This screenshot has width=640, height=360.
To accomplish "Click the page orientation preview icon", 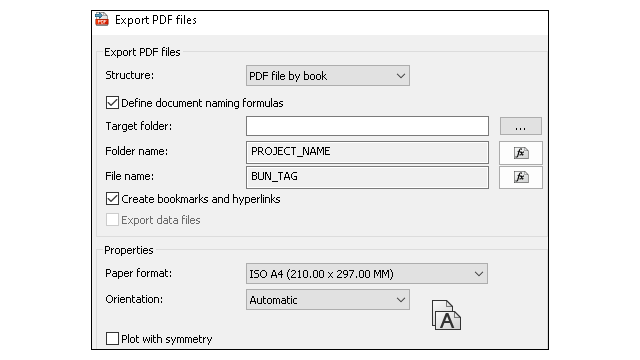I will coord(446,315).
